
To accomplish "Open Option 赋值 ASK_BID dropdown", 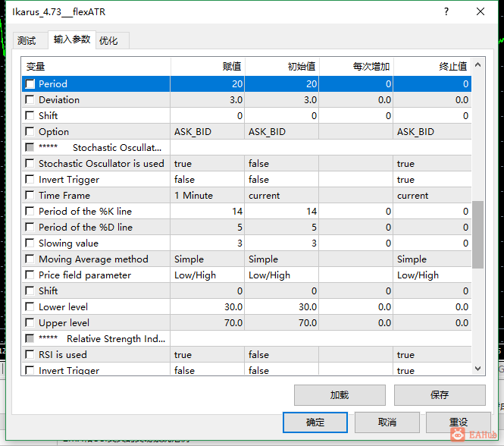I will (x=208, y=132).
